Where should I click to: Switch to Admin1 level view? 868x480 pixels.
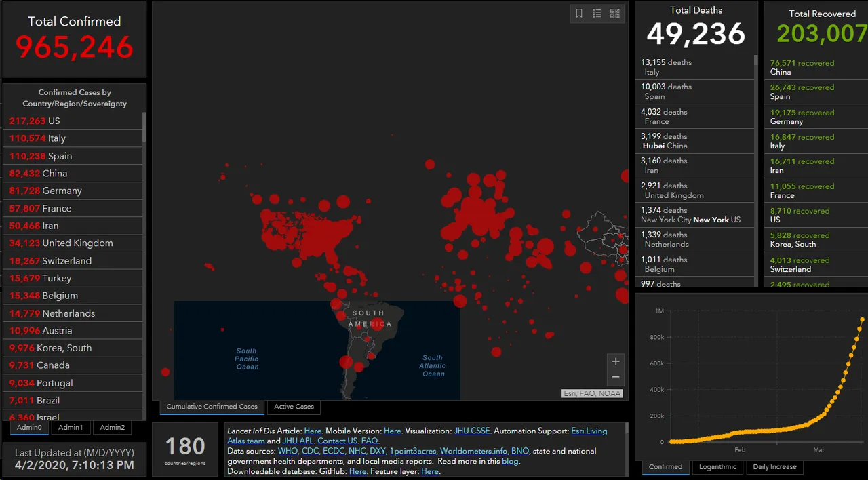pyautogui.click(x=71, y=428)
